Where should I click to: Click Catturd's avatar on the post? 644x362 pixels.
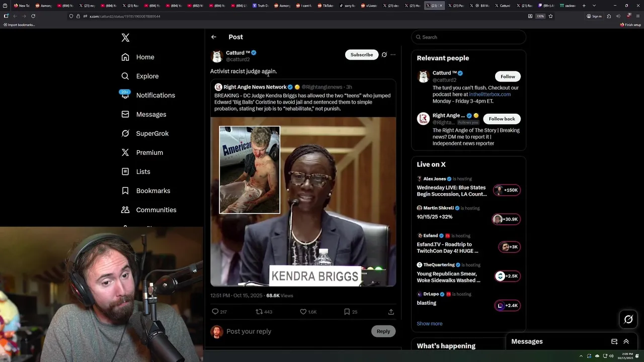tap(217, 56)
